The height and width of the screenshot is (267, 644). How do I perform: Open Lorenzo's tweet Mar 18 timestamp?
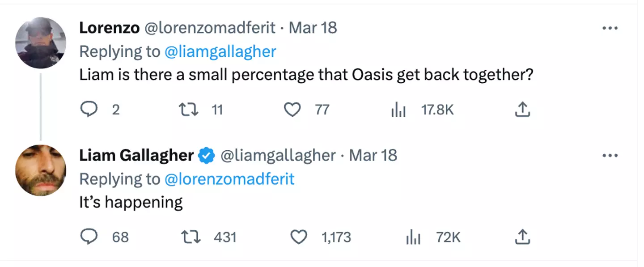pyautogui.click(x=313, y=28)
